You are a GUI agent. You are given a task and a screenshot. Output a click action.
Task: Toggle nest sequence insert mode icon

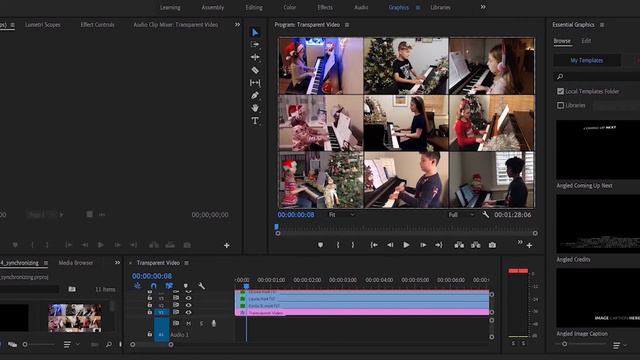[x=138, y=286]
